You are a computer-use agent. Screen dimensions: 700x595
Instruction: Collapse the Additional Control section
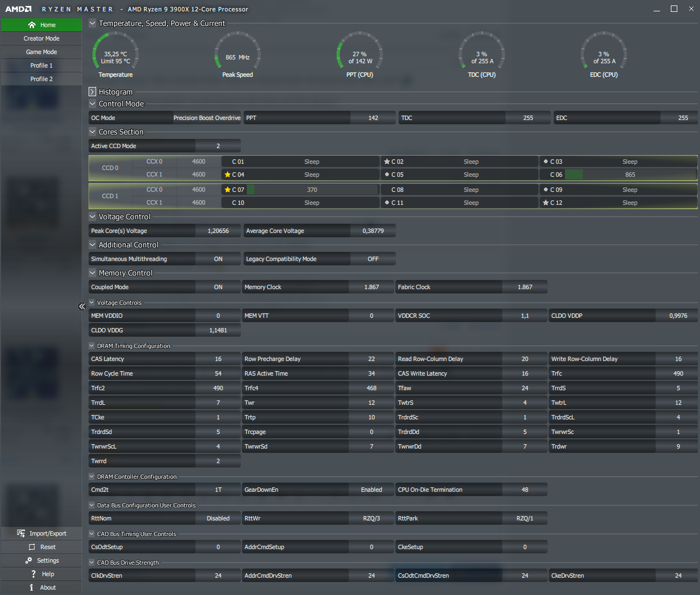point(92,245)
